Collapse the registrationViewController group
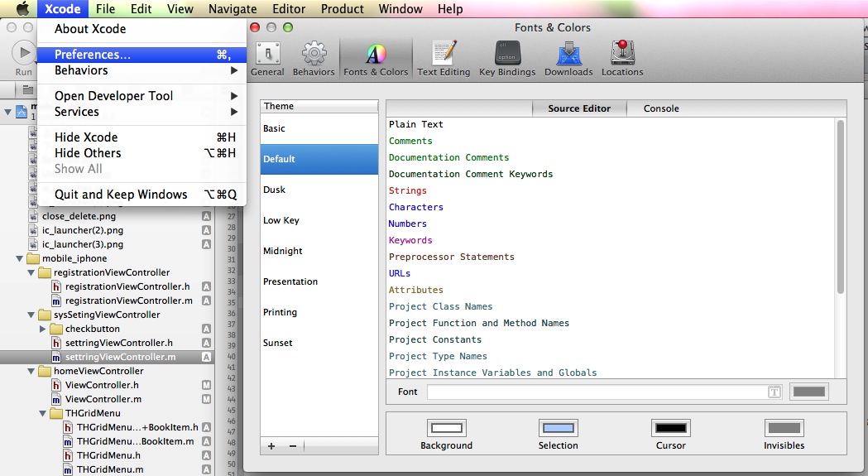 [x=31, y=272]
